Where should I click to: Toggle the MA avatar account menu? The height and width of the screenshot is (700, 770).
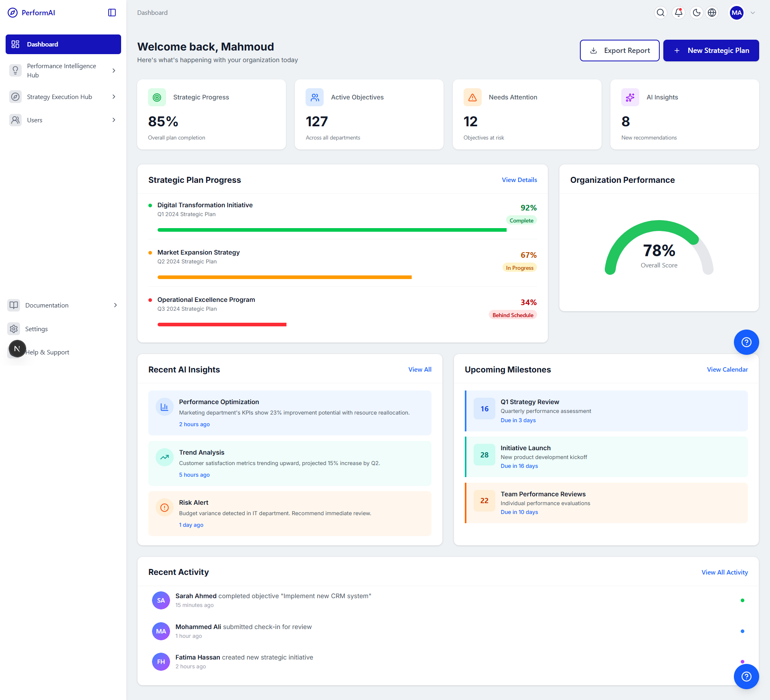click(x=736, y=12)
